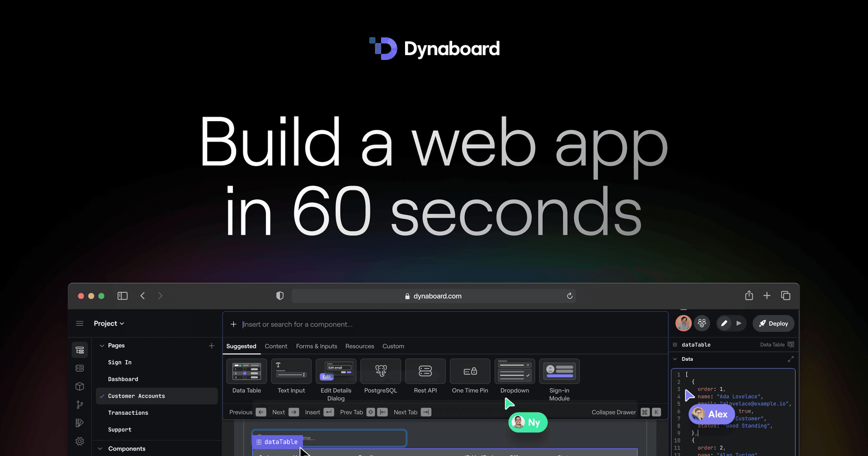
Task: Open the Project dropdown
Action: (x=109, y=323)
